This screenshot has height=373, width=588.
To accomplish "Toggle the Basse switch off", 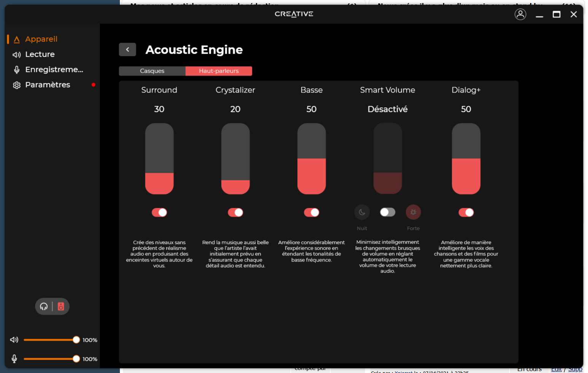I will coord(312,212).
